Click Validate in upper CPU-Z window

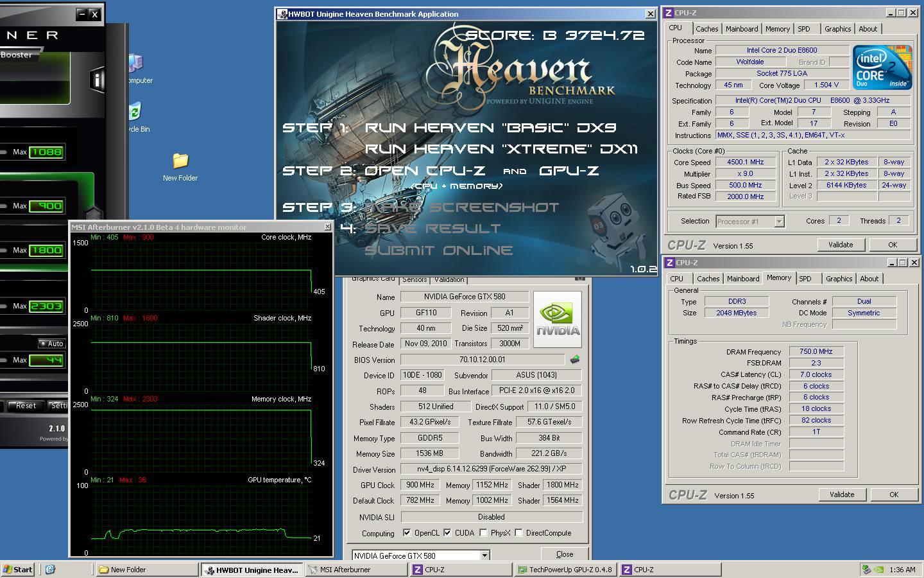[x=841, y=245]
